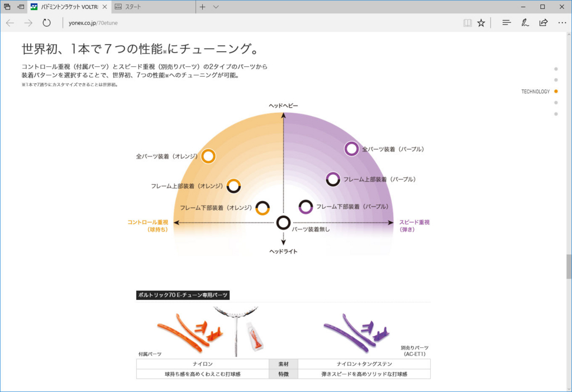This screenshot has height=392, width=572.
Task: Open a new tab with plus button
Action: tap(202, 7)
